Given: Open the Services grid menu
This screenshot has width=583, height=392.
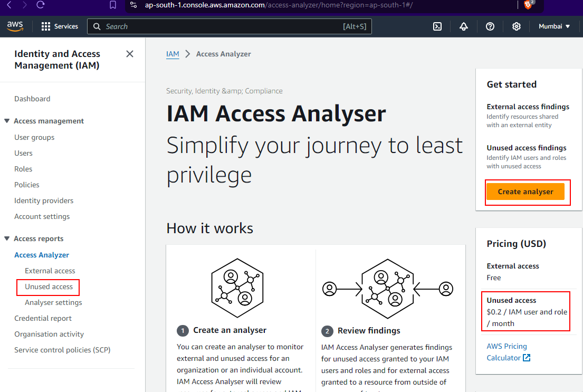Looking at the screenshot, I should (59, 26).
